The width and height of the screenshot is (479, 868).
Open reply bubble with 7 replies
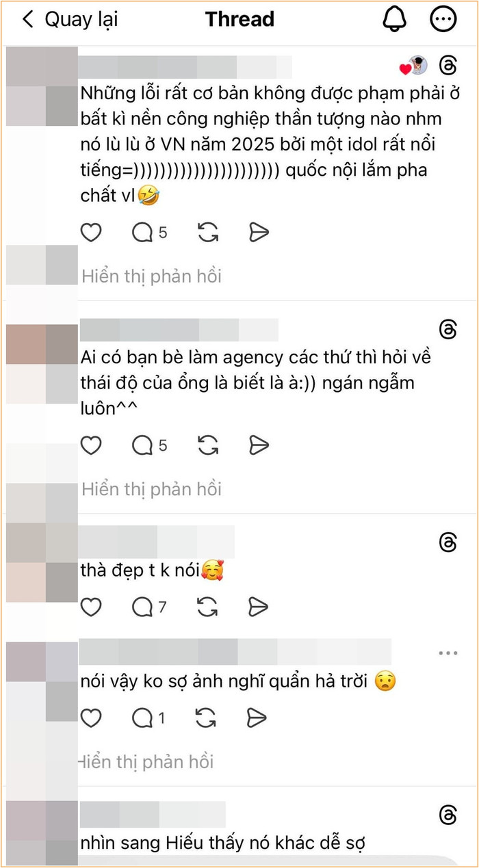tap(149, 606)
